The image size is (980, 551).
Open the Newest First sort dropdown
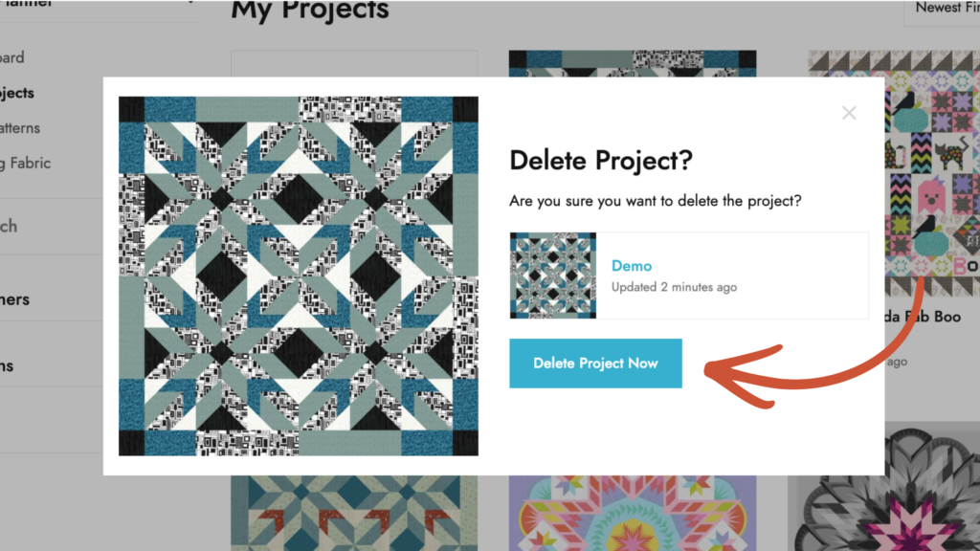pyautogui.click(x=942, y=10)
